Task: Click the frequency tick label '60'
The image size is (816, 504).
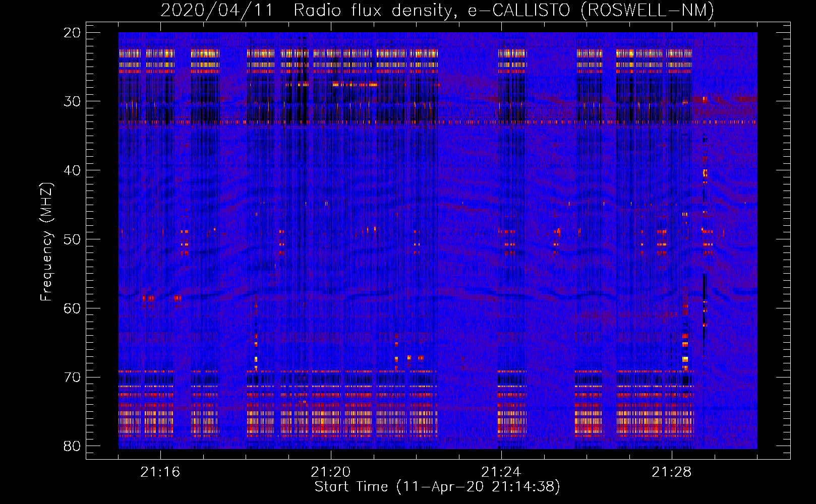Action: (72, 308)
